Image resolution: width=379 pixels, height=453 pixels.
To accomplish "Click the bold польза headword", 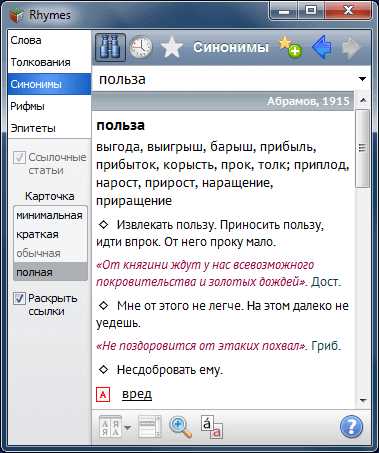I will (120, 125).
